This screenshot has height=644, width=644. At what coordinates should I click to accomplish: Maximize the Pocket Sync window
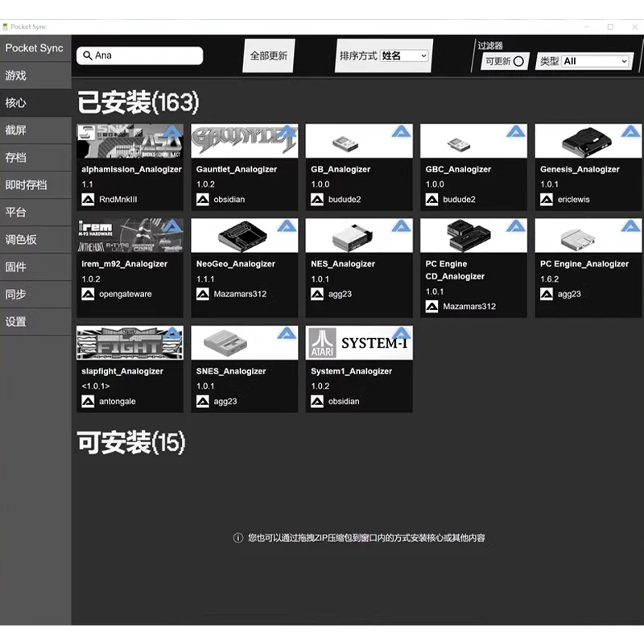tap(610, 27)
